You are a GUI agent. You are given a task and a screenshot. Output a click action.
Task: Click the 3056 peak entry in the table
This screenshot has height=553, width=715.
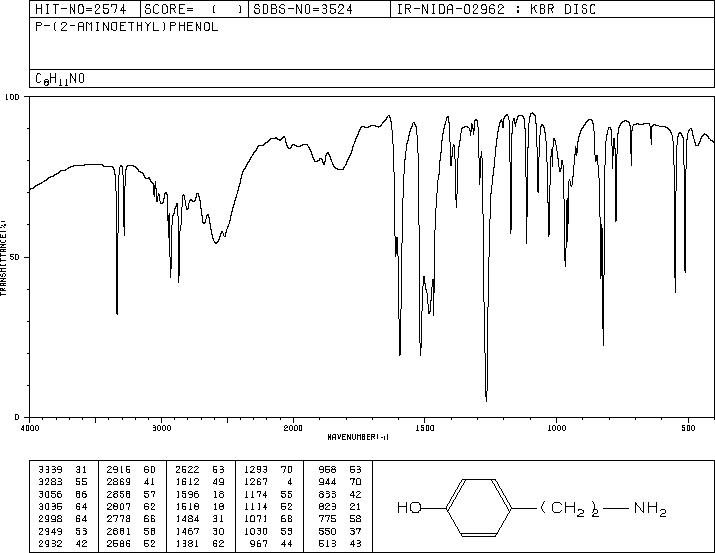[x=63, y=494]
